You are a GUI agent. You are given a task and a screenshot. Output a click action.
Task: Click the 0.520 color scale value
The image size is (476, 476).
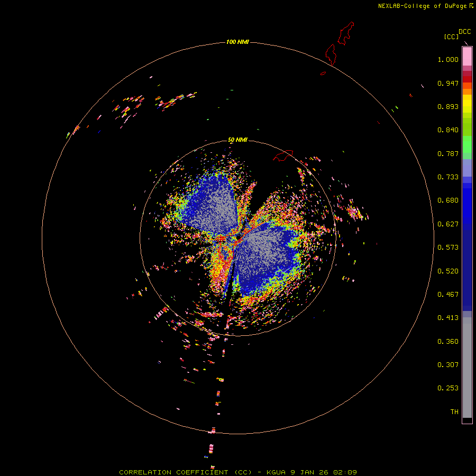tap(448, 271)
